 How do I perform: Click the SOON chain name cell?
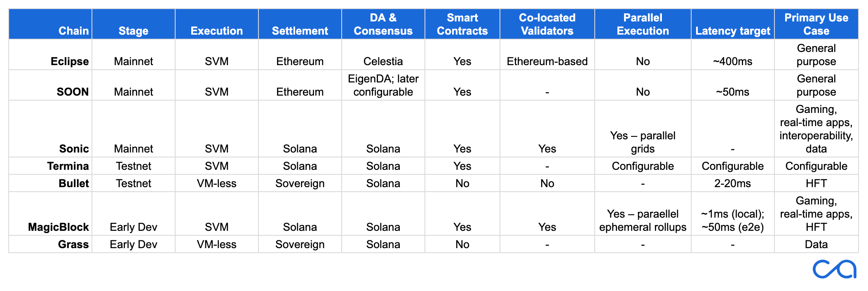coord(50,85)
